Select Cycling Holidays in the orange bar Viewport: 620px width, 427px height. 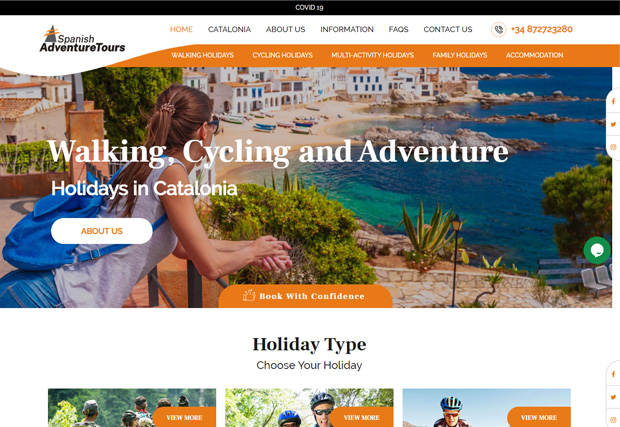click(283, 55)
